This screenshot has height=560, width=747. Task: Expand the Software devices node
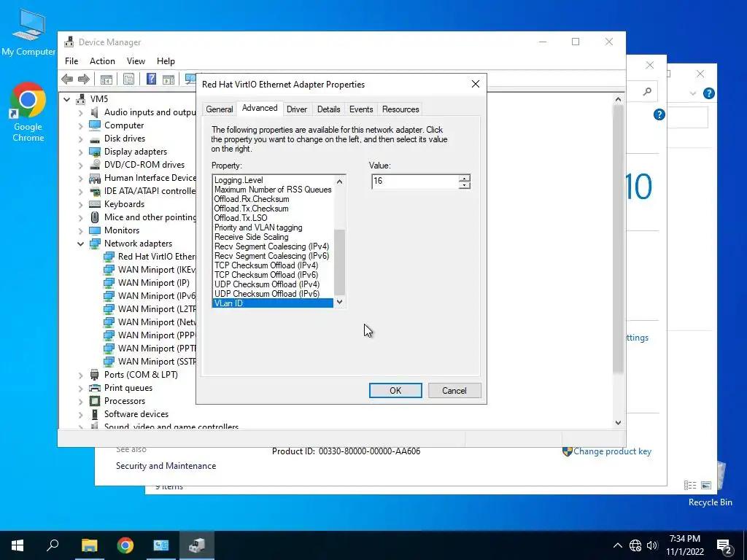tap(80, 414)
